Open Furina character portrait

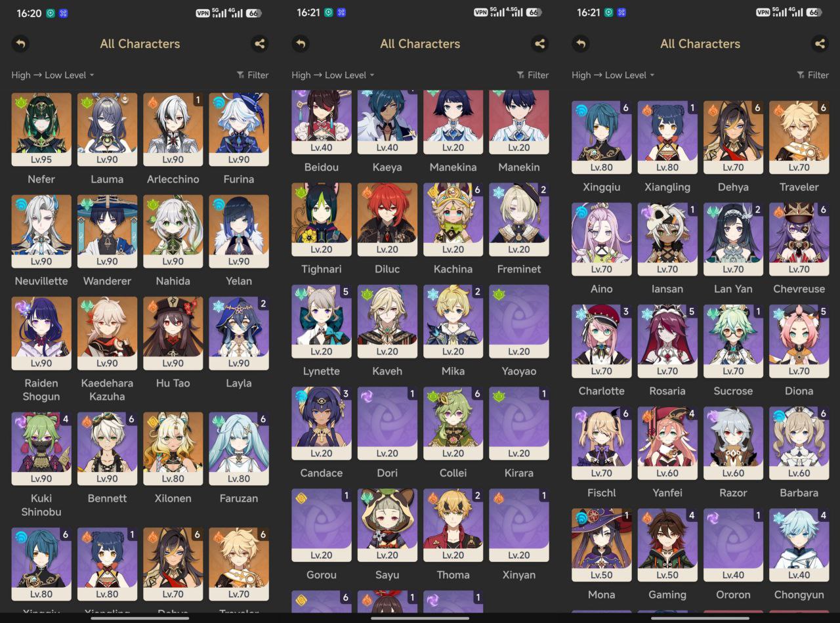239,129
